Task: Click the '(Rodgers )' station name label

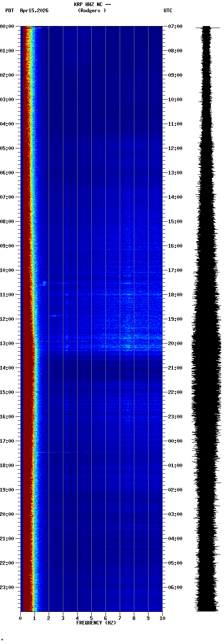Action: pyautogui.click(x=92, y=11)
